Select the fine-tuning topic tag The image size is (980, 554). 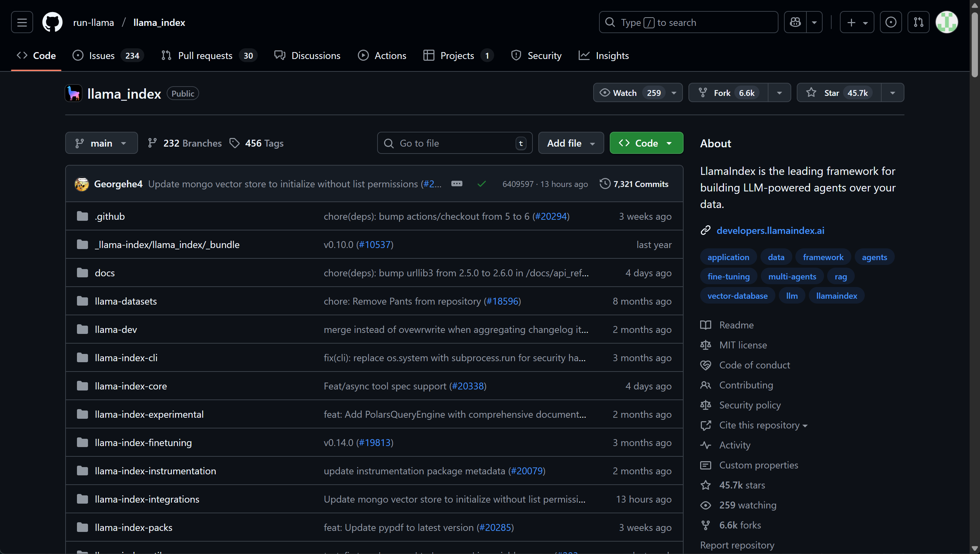coord(728,277)
